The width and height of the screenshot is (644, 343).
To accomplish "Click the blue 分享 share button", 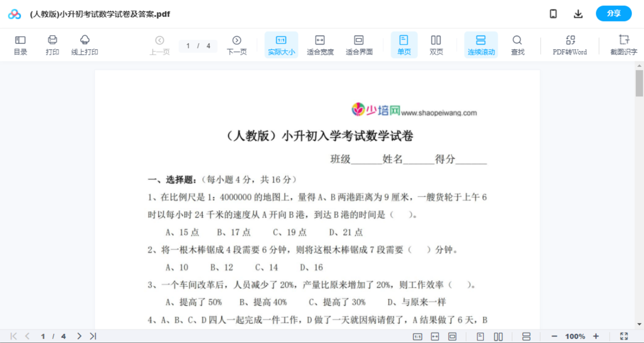I will click(x=613, y=13).
